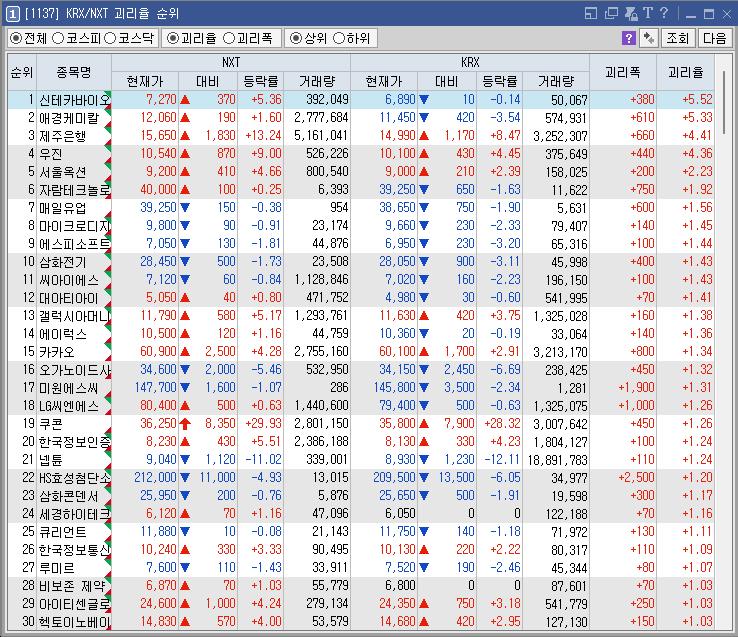The width and height of the screenshot is (738, 637).
Task: Click KRX price 6,050 for 세경하이테크
Action: tap(400, 514)
